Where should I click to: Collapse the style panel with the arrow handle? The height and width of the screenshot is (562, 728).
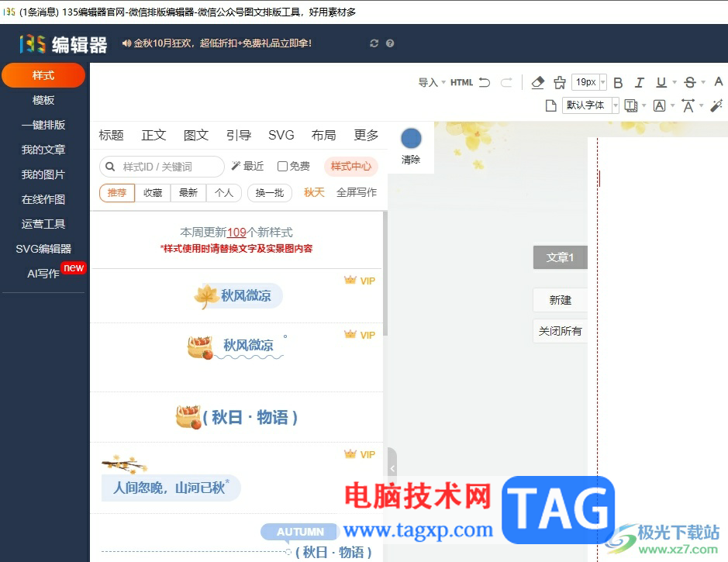[x=392, y=468]
